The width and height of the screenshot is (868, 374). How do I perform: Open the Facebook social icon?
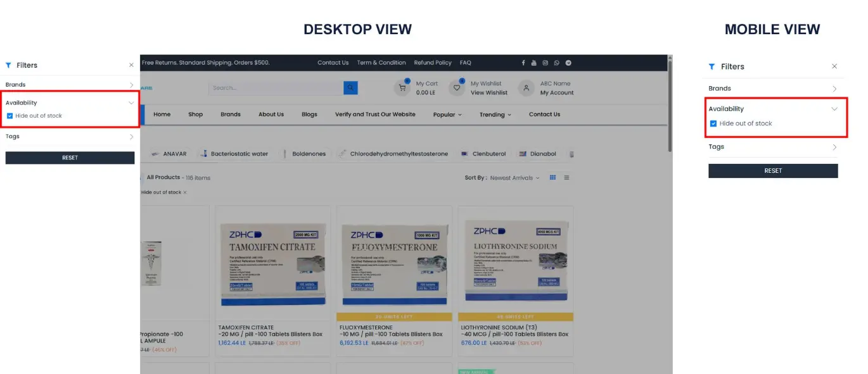523,63
